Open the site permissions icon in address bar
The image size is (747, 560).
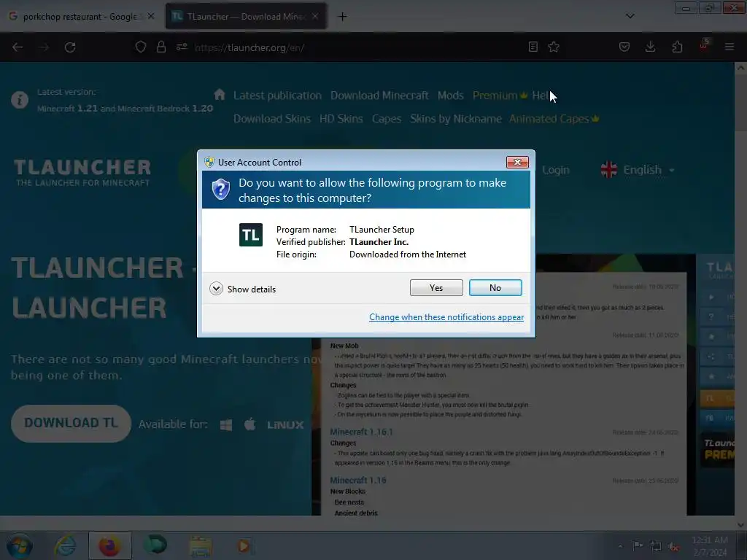point(182,47)
